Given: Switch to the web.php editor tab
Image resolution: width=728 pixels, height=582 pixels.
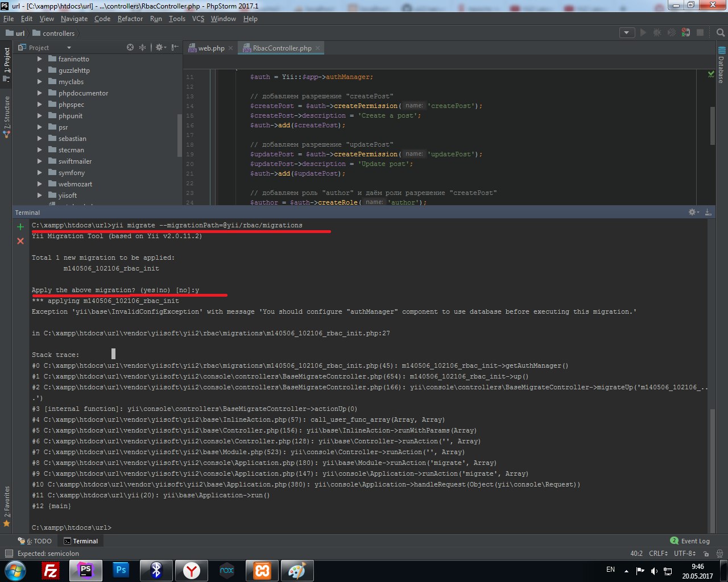Looking at the screenshot, I should 210,48.
